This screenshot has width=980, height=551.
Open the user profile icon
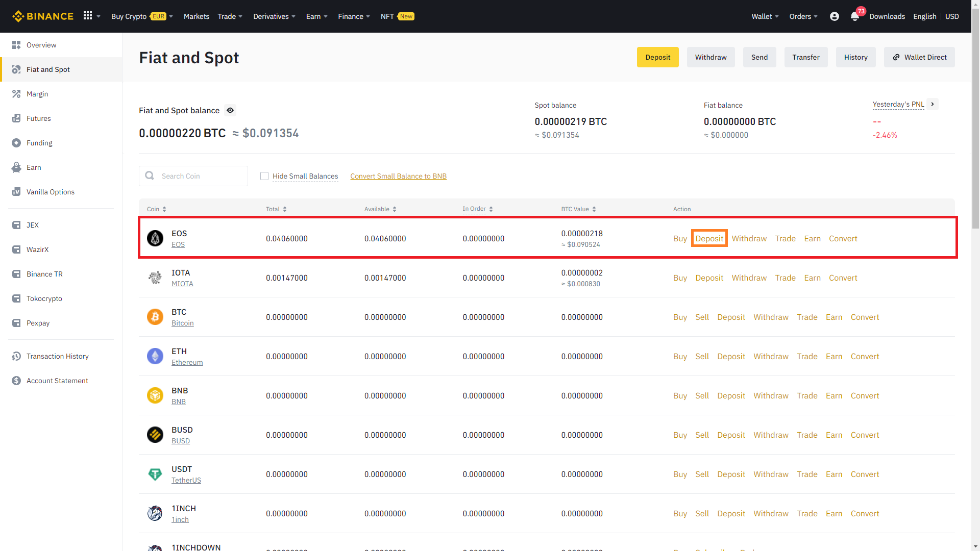point(835,16)
